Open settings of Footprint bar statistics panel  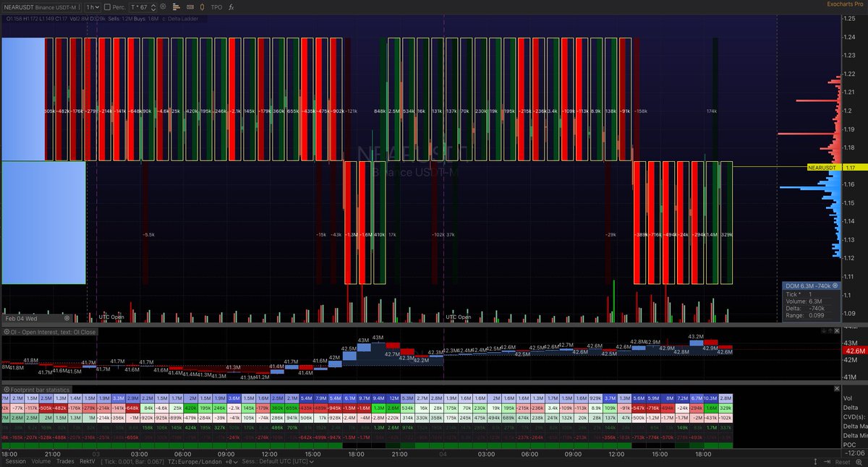point(7,389)
